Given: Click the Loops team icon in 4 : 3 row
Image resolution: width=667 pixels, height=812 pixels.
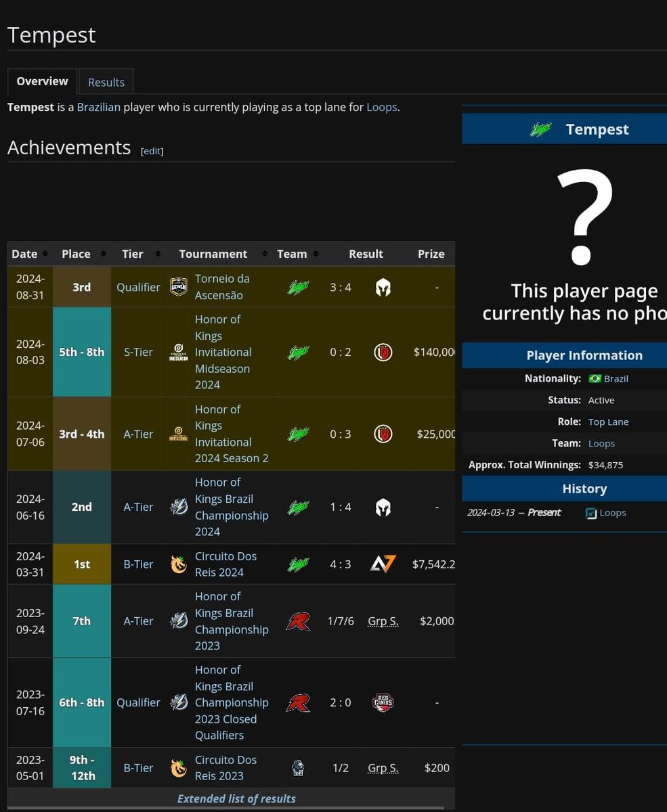Looking at the screenshot, I should (298, 564).
